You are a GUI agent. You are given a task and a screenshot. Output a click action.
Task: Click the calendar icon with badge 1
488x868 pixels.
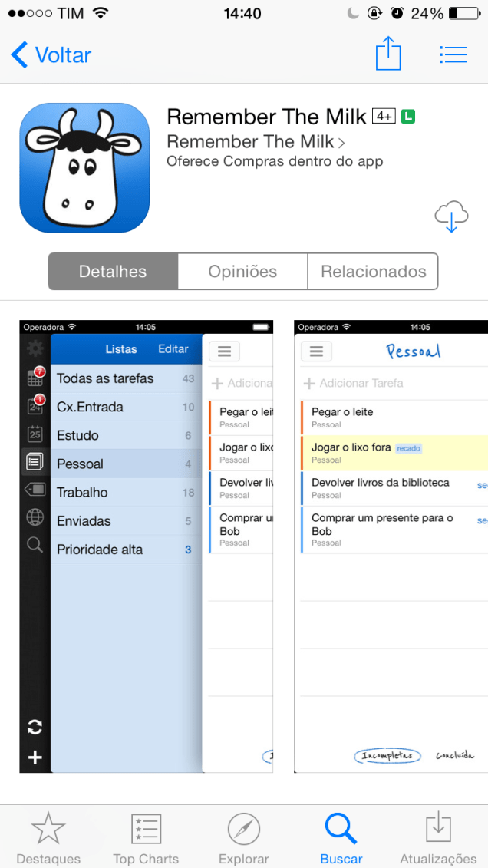point(35,406)
